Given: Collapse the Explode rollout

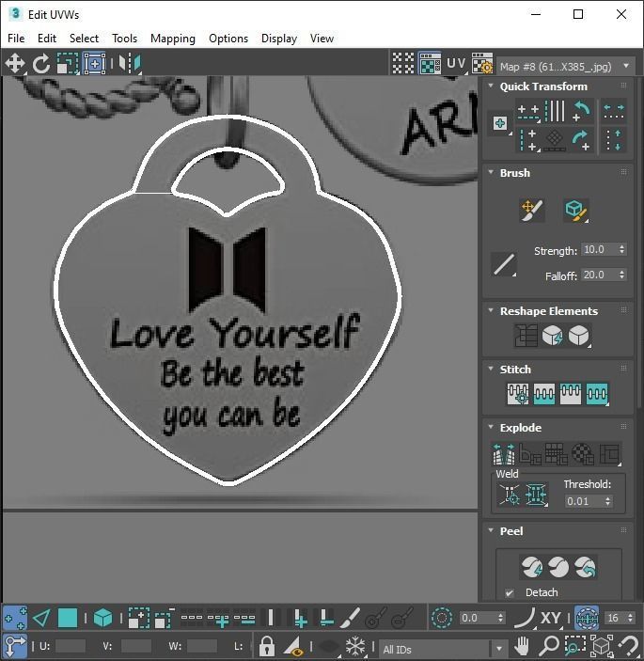Looking at the screenshot, I should pos(491,427).
